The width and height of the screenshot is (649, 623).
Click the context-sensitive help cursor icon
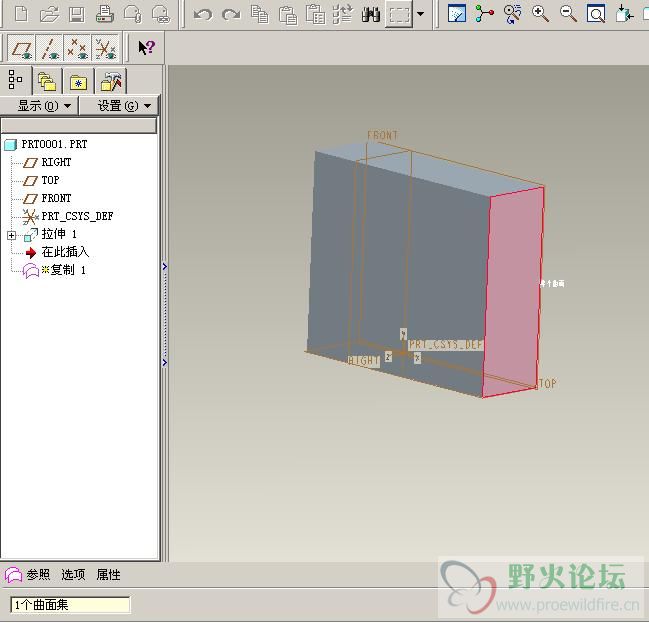pyautogui.click(x=146, y=48)
